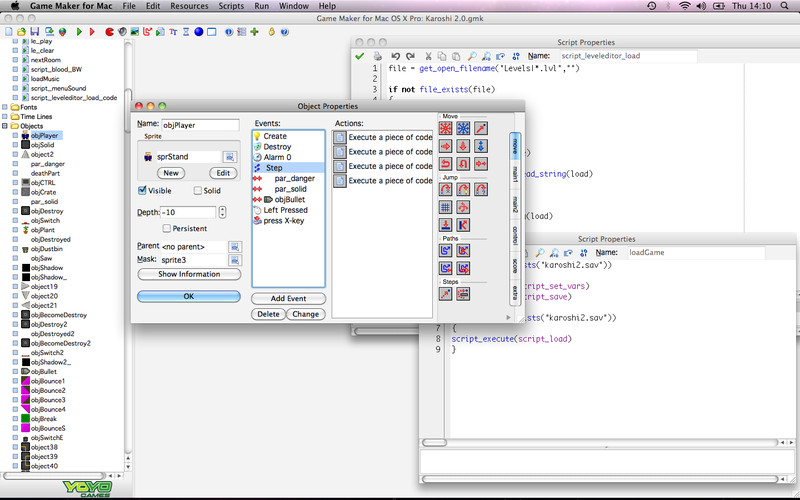Open the sprite chooser next to sprStand

coord(230,157)
